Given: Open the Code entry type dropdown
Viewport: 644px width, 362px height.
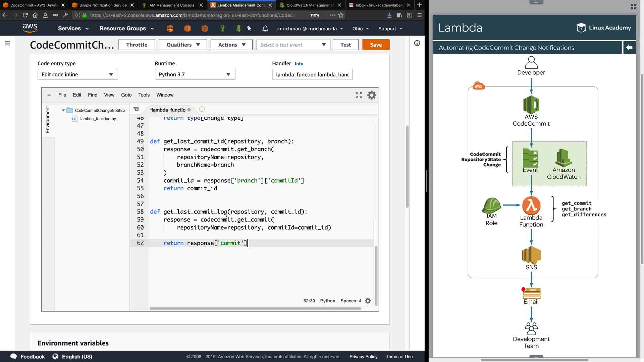Looking at the screenshot, I should (x=77, y=74).
